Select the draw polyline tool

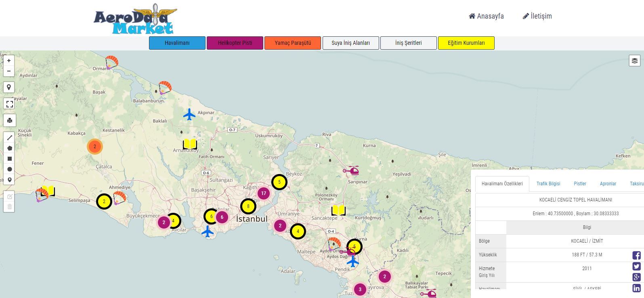(10, 138)
